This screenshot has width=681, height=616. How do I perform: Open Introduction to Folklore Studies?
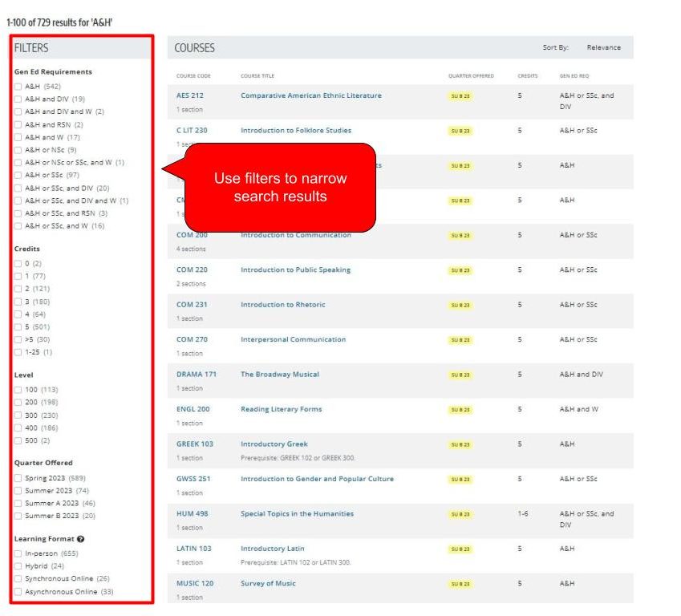click(x=296, y=130)
